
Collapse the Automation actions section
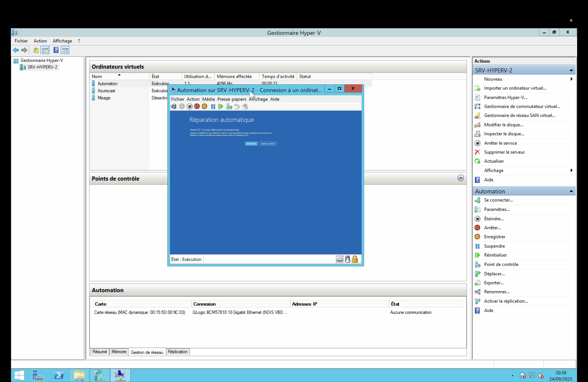[571, 191]
